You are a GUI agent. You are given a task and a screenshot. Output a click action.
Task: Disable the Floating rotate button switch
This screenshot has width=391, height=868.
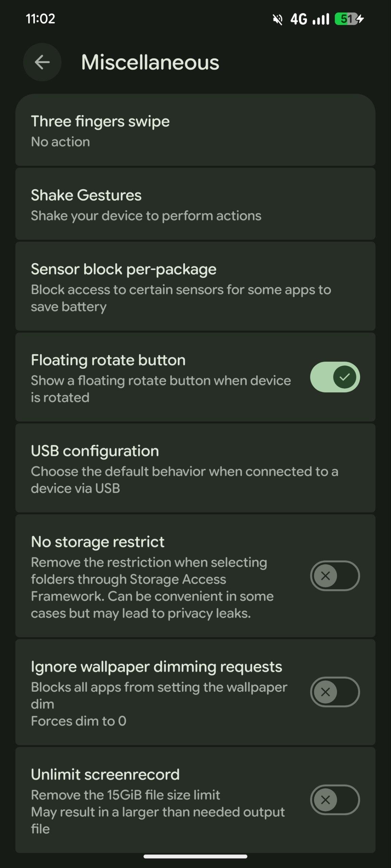click(335, 377)
